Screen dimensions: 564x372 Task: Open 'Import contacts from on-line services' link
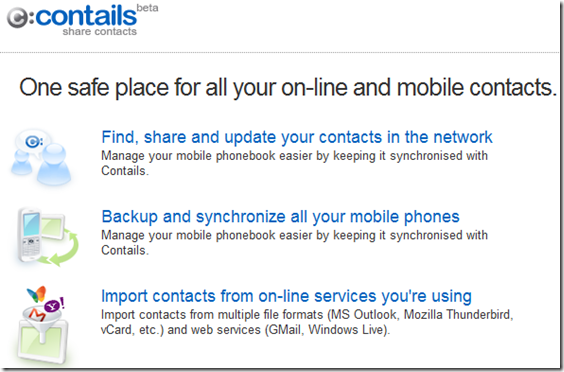coord(286,296)
